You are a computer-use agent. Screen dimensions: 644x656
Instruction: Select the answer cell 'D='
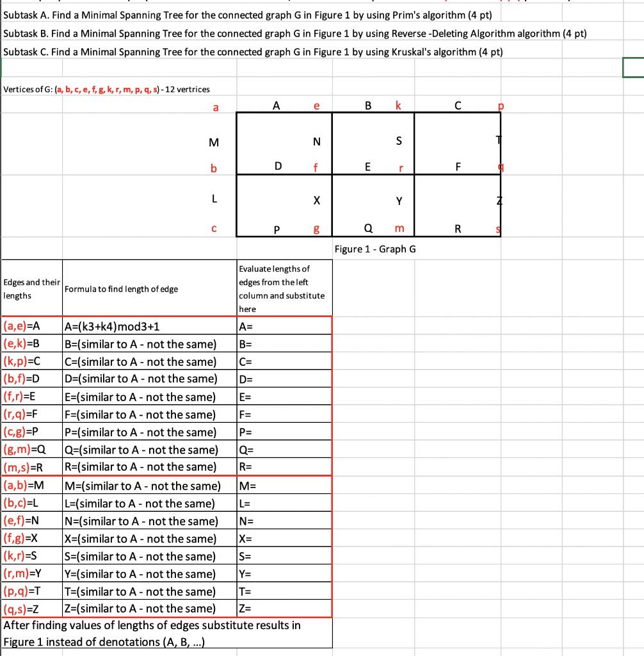click(284, 379)
